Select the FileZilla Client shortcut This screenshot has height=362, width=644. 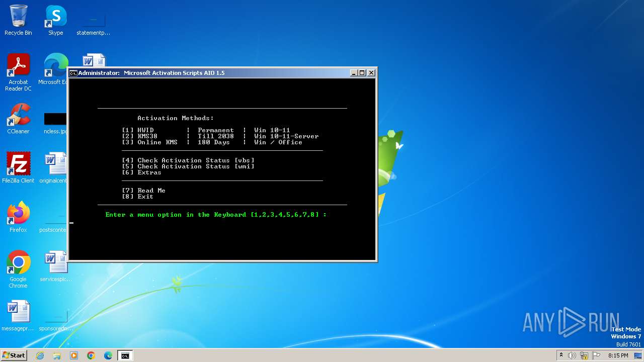pos(18,168)
